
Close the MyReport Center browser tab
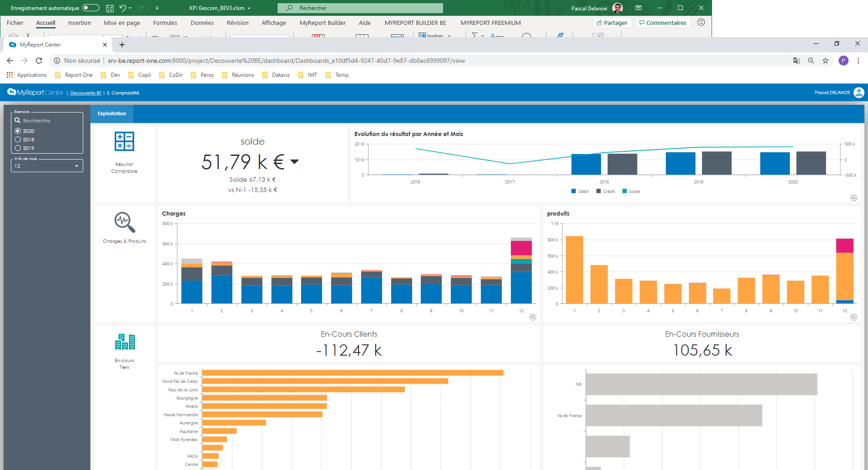[x=105, y=45]
